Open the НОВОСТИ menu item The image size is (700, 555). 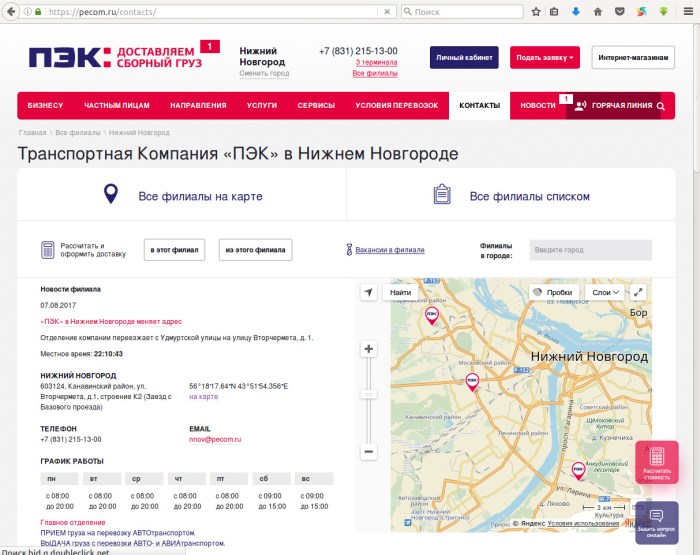[538, 106]
